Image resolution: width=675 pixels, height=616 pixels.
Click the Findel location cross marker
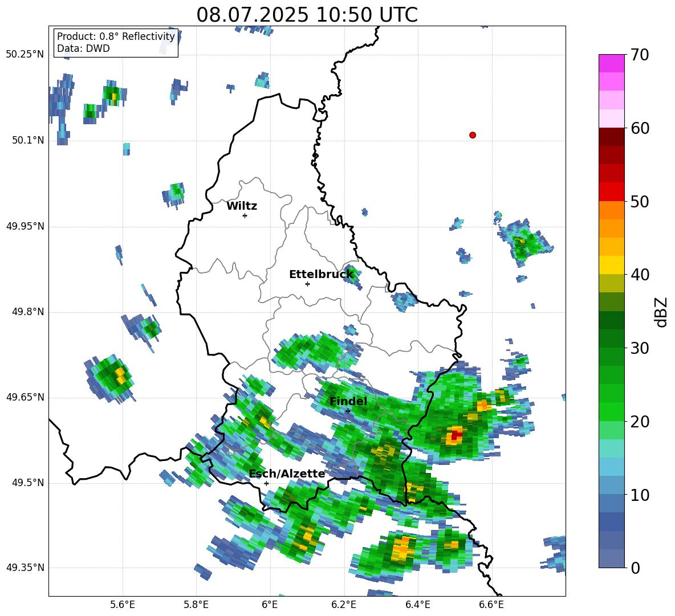pos(348,411)
